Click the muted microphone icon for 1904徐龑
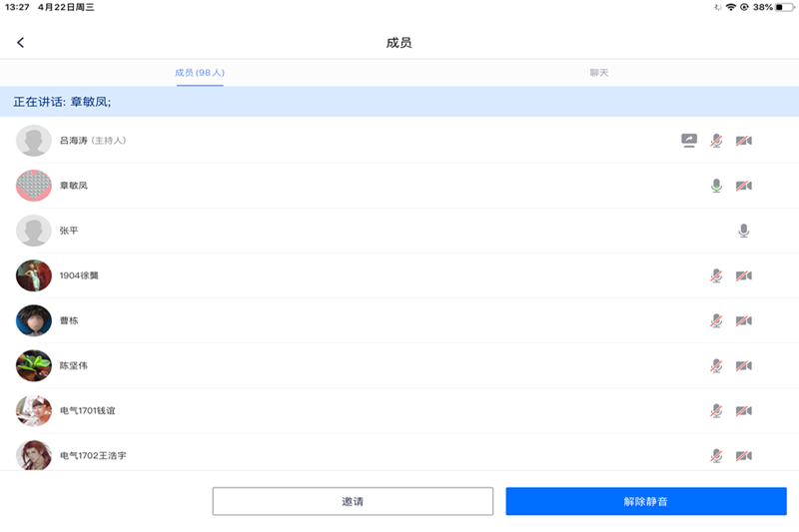 point(716,275)
